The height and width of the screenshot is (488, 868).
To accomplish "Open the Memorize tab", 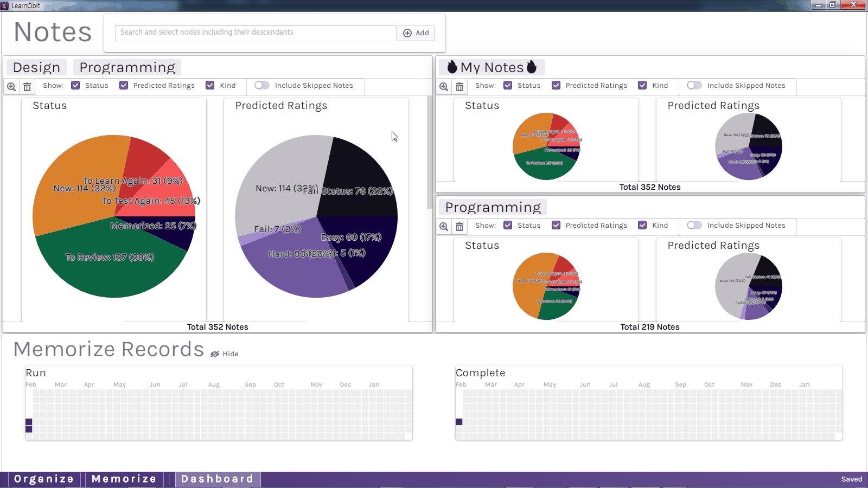I will coord(124,479).
